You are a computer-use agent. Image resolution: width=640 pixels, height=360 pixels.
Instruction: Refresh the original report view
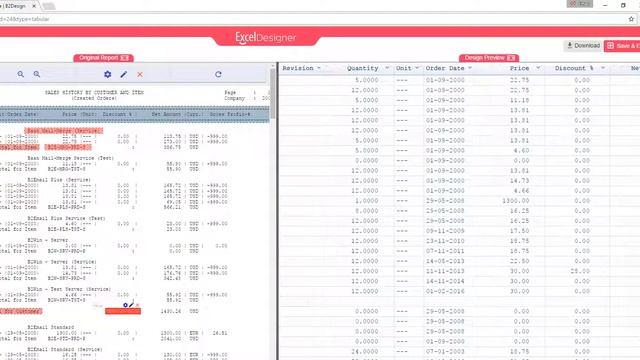(218, 74)
